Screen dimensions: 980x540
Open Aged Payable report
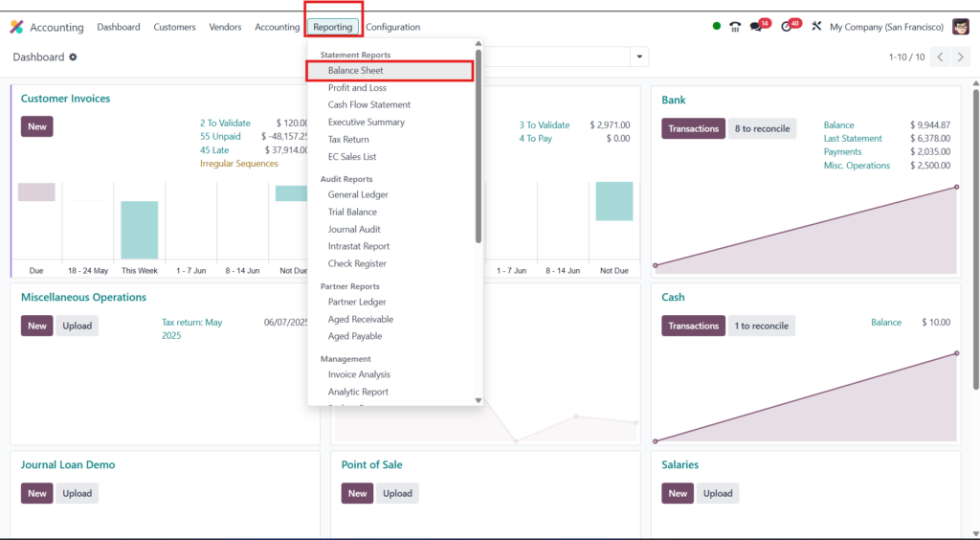click(354, 336)
